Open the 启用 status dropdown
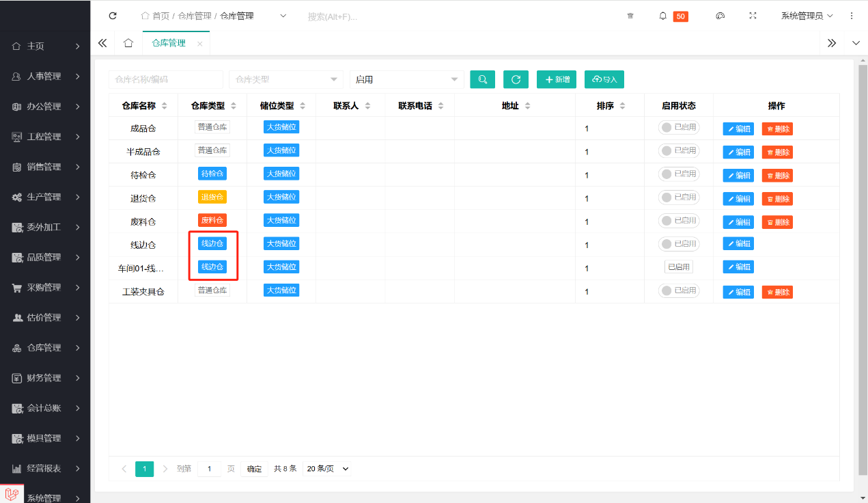868x503 pixels. (406, 79)
